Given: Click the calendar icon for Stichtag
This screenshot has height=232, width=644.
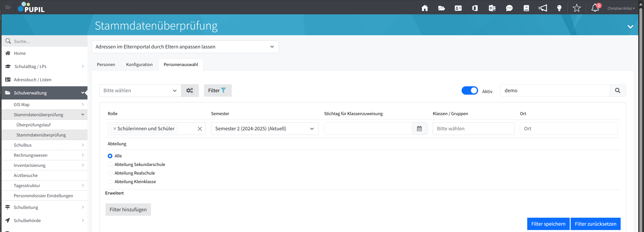Looking at the screenshot, I should pos(419,129).
